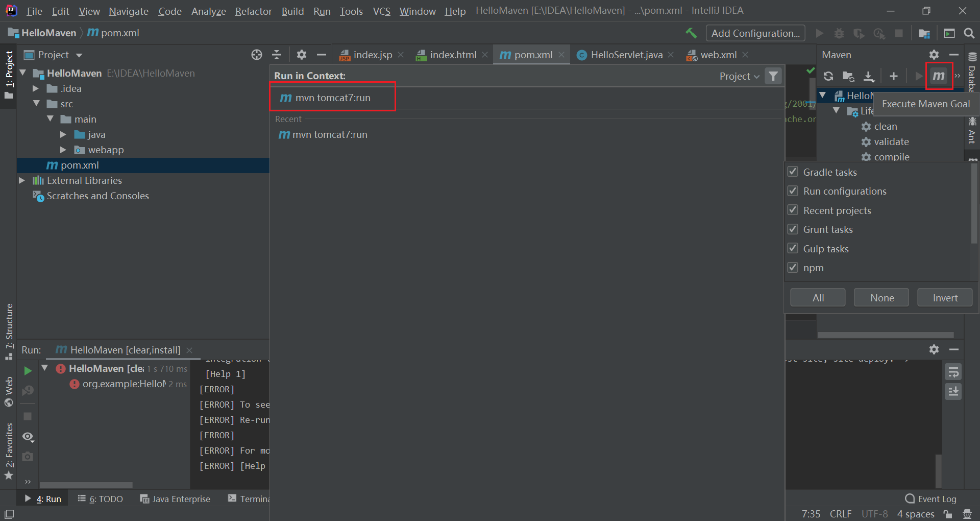Uncheck the npm option
This screenshot has width=980, height=521.
793,267
